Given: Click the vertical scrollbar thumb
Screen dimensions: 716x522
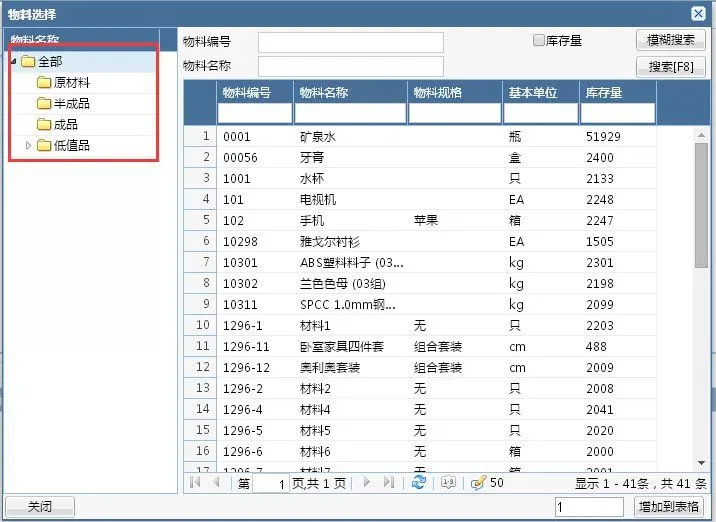Looking at the screenshot, I should pyautogui.click(x=701, y=205).
